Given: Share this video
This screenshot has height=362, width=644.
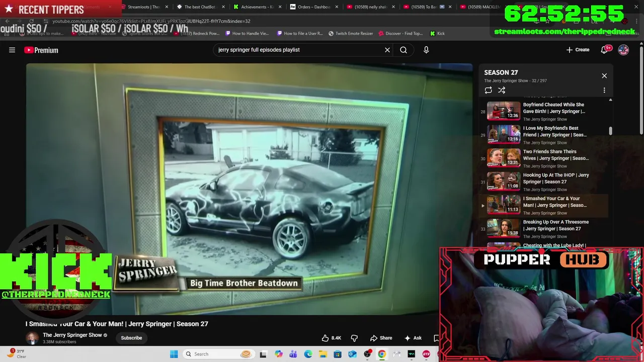Looking at the screenshot, I should pyautogui.click(x=381, y=338).
